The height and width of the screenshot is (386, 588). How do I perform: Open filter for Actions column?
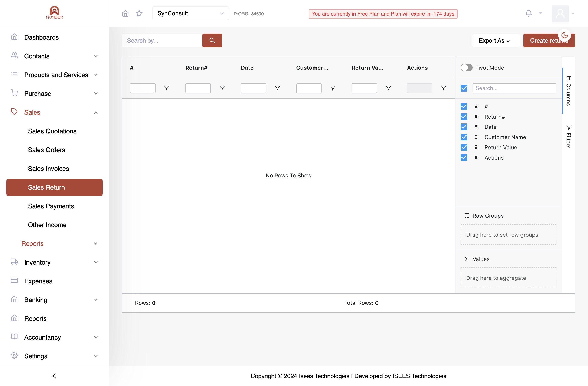(x=444, y=88)
